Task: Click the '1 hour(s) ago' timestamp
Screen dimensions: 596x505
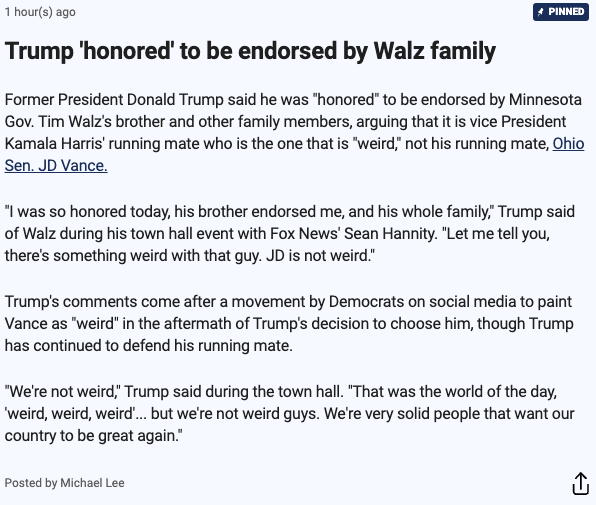Action: point(40,12)
